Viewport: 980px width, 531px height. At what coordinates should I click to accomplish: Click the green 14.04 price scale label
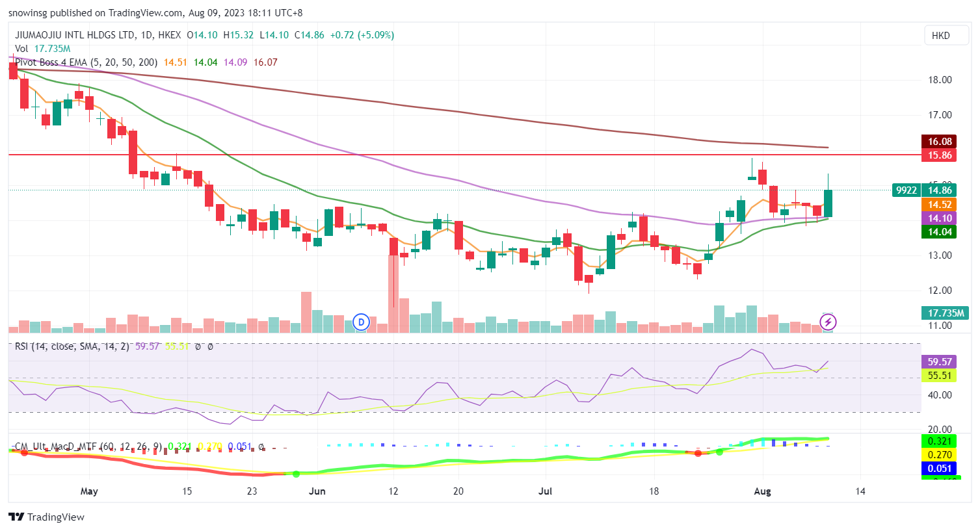coord(940,232)
